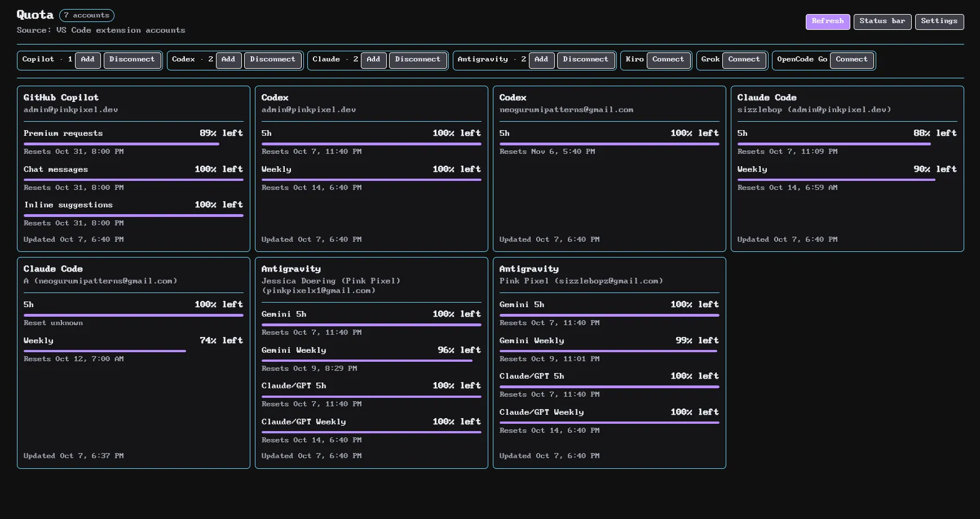Viewport: 980px width, 519px height.
Task: Connect OpenCode Go provider
Action: (x=851, y=60)
